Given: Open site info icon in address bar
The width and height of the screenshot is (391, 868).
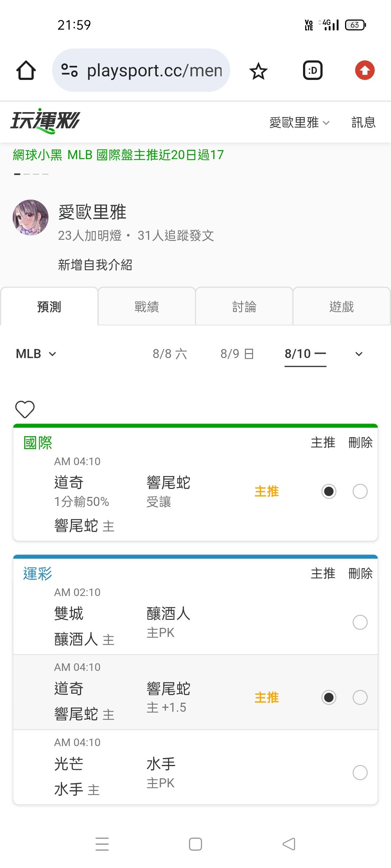Looking at the screenshot, I should point(70,70).
